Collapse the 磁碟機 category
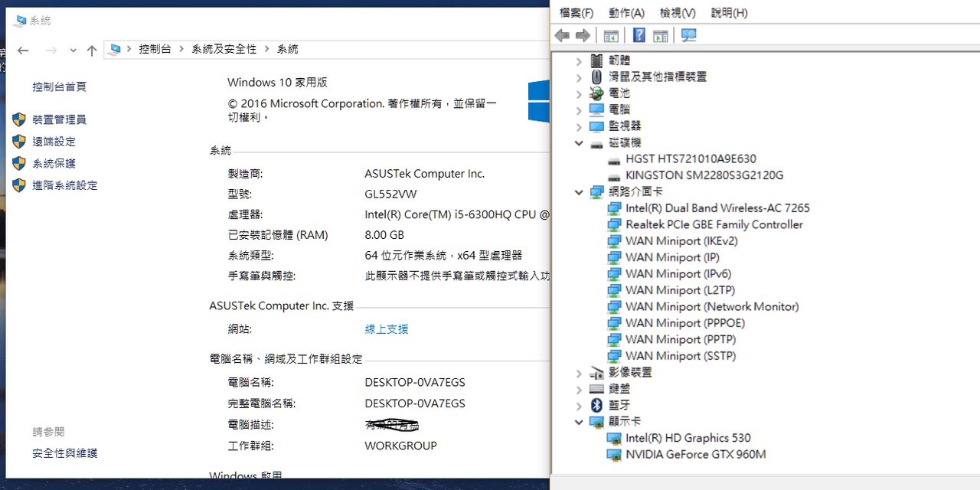This screenshot has width=980, height=490. coord(579,143)
